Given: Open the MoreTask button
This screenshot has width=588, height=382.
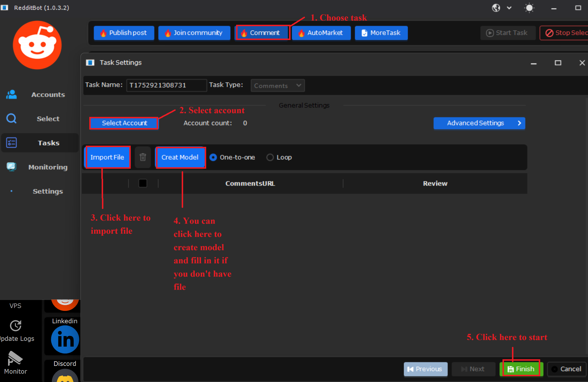Looking at the screenshot, I should coord(381,33).
